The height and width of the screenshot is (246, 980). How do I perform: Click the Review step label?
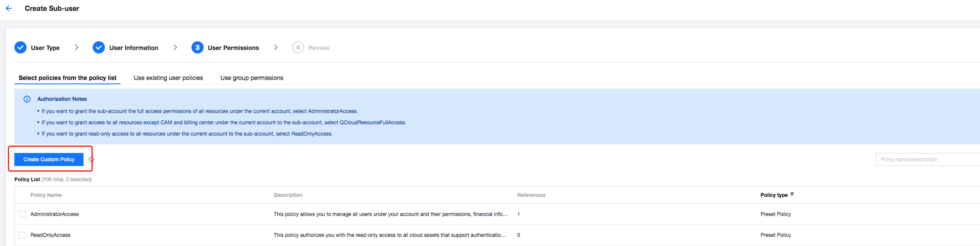(319, 48)
